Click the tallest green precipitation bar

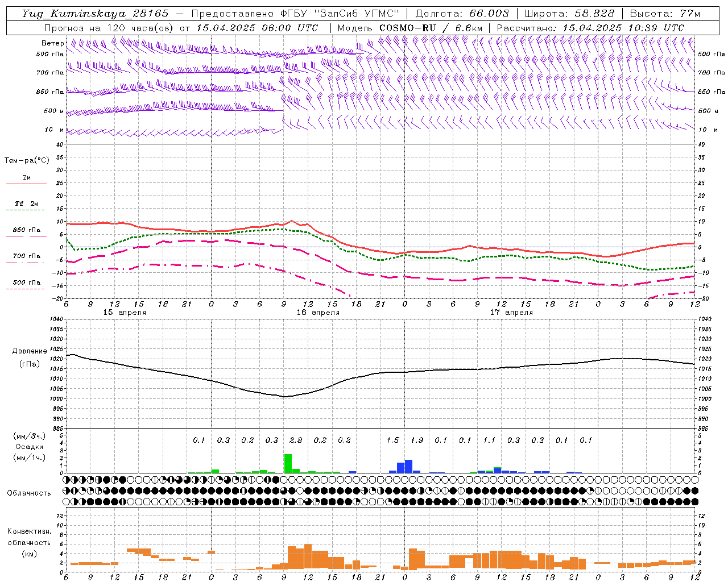point(288,463)
